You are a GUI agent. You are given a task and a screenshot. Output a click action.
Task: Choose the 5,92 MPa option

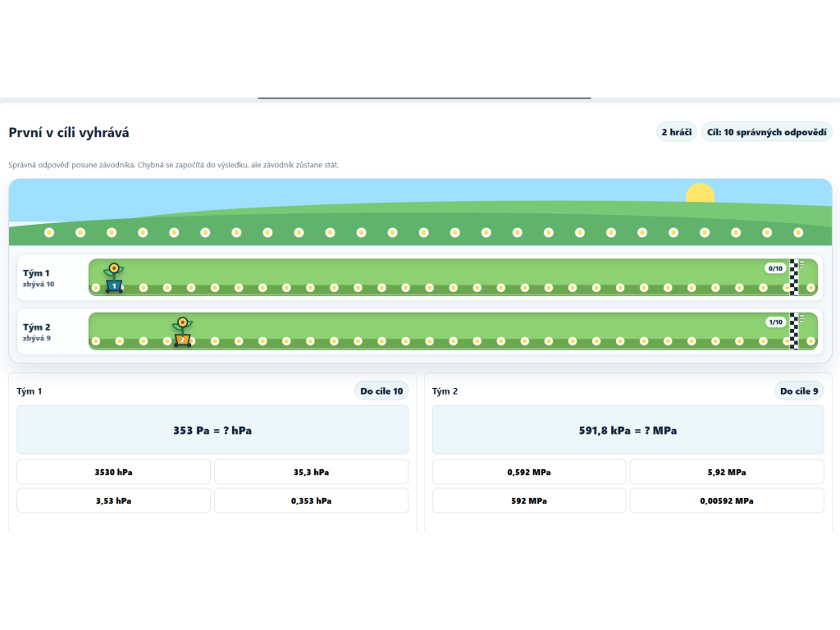[727, 472]
